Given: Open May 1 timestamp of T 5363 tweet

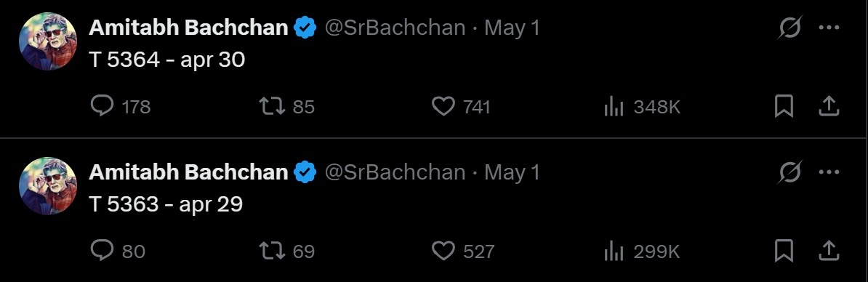Looking at the screenshot, I should click(x=512, y=172).
